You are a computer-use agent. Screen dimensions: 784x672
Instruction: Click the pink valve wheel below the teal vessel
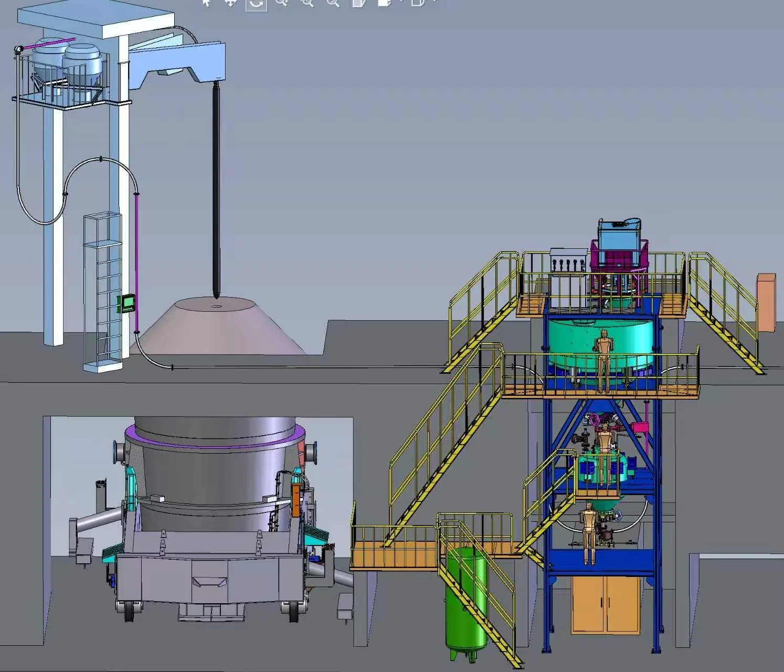point(595,420)
